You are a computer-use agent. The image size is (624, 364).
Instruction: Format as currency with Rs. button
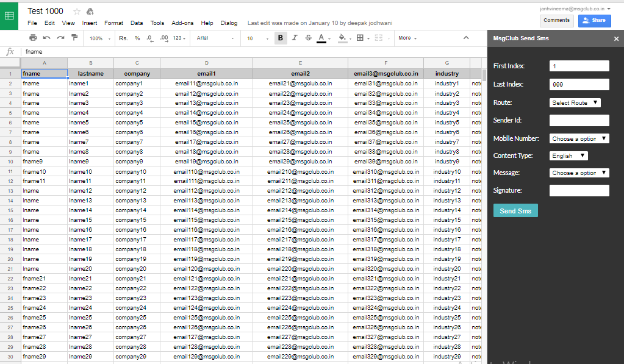123,38
